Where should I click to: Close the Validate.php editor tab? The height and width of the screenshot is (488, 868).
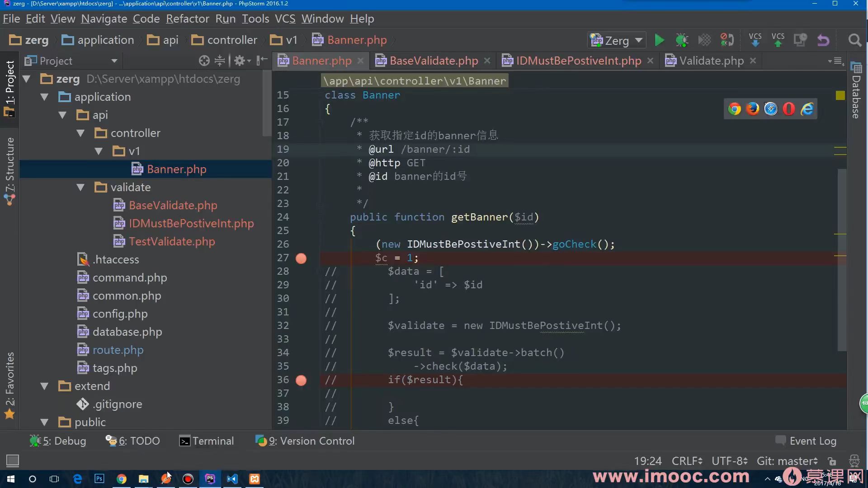[753, 61]
